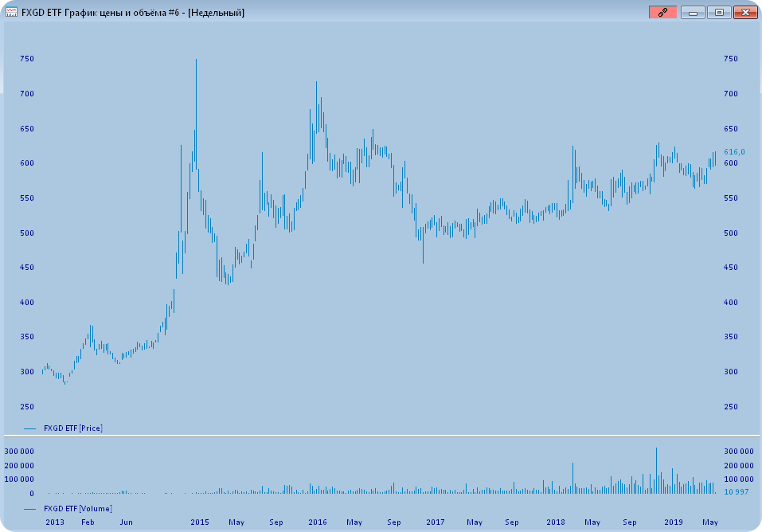Click the 2017 label on the time axis

(x=436, y=522)
